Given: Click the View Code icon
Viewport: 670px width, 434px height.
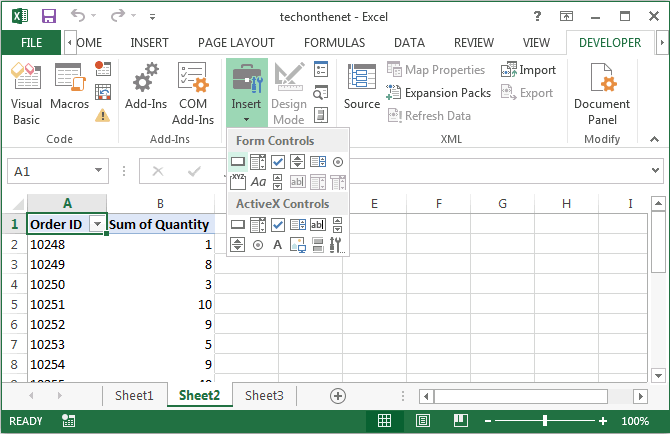Looking at the screenshot, I should point(320,92).
